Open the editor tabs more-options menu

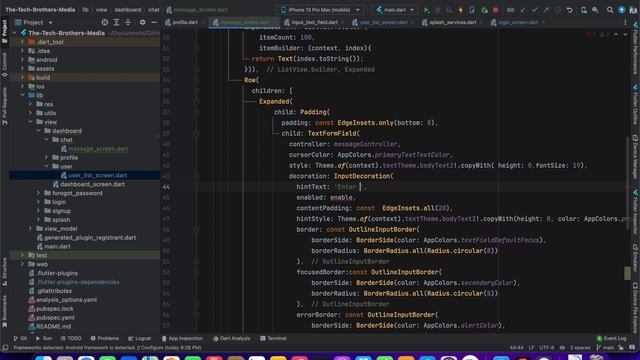pos(625,22)
